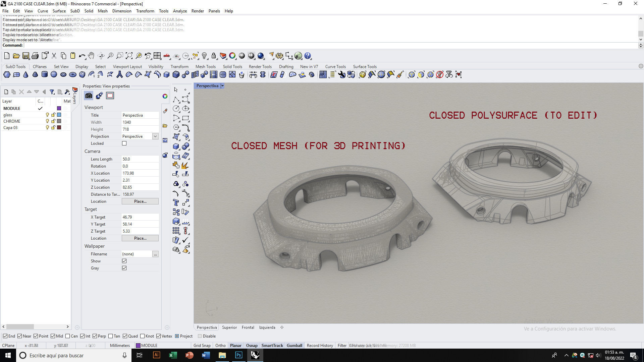
Task: Select the Circle tool in side toolbar
Action: [176, 109]
